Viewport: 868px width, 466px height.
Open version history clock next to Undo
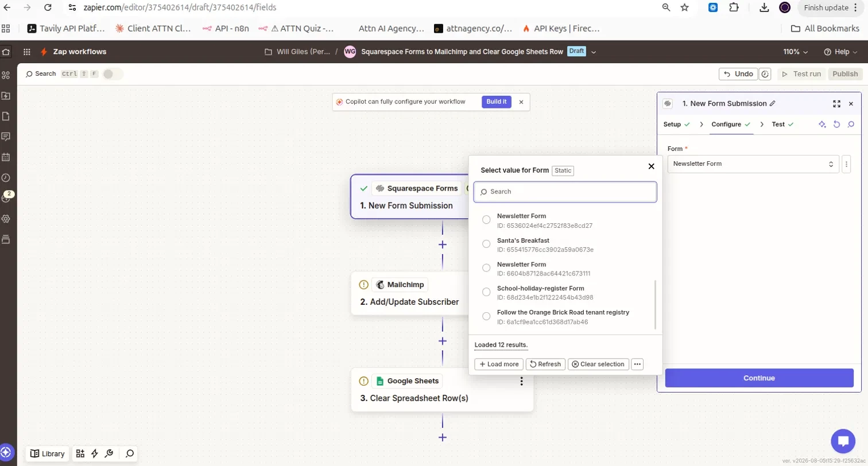coord(765,74)
